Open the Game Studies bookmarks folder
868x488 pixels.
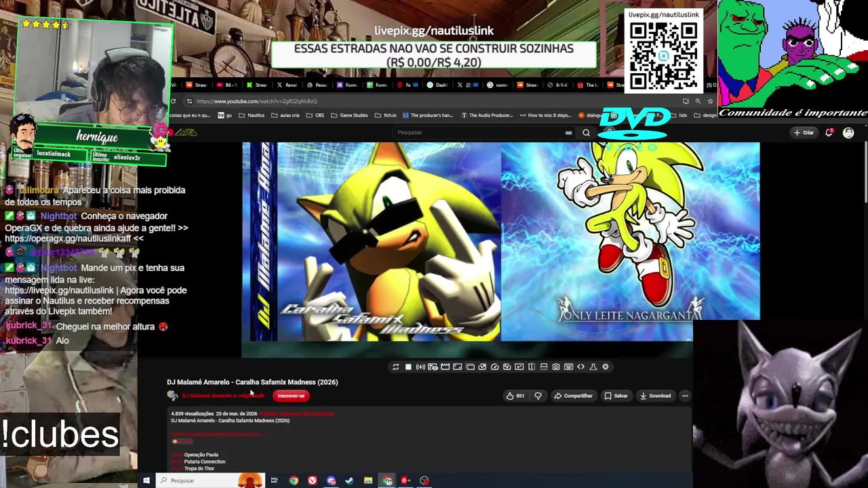click(350, 115)
